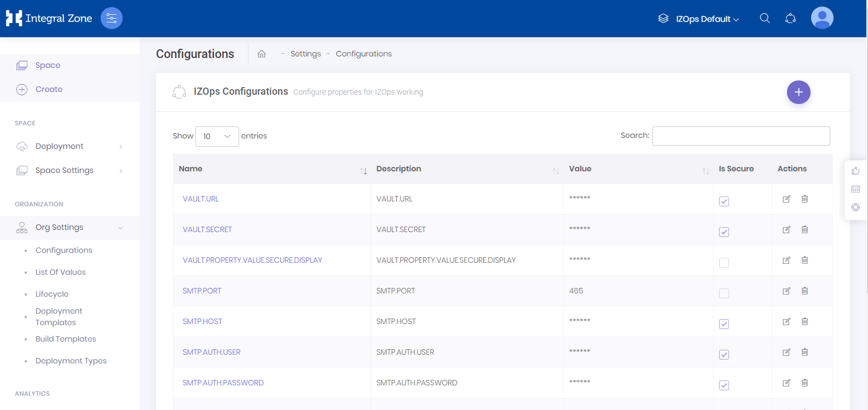Open the SMTP.AUTH.USER configuration link
The height and width of the screenshot is (410, 868).
[212, 352]
